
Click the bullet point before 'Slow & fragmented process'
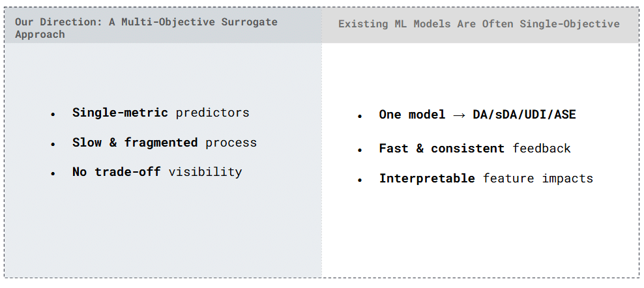53,144
